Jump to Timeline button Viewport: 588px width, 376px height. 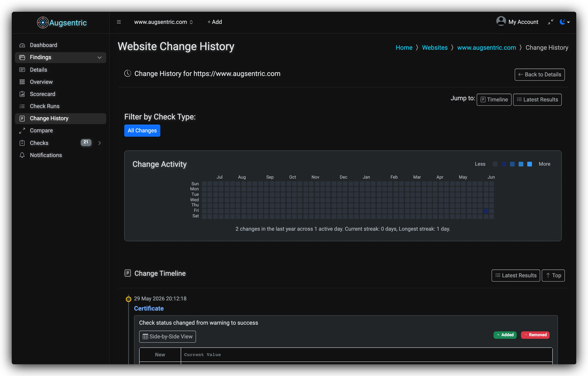pos(494,100)
